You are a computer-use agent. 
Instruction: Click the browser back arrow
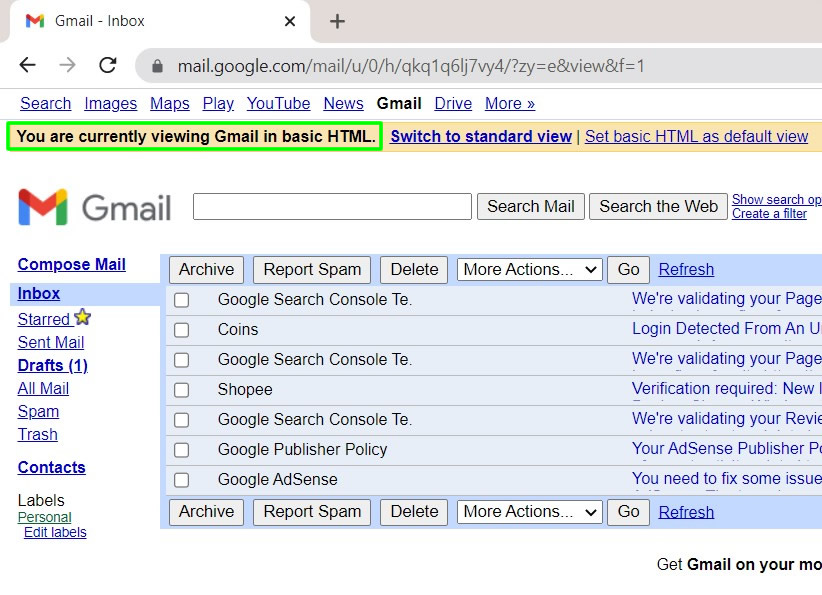(x=27, y=65)
